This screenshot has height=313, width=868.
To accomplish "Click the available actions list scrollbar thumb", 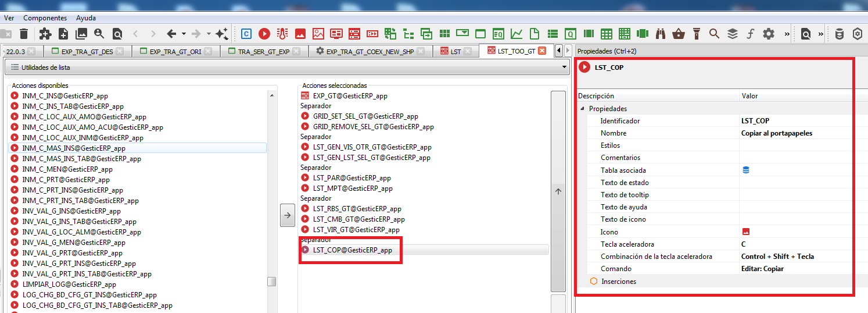I will [x=271, y=282].
